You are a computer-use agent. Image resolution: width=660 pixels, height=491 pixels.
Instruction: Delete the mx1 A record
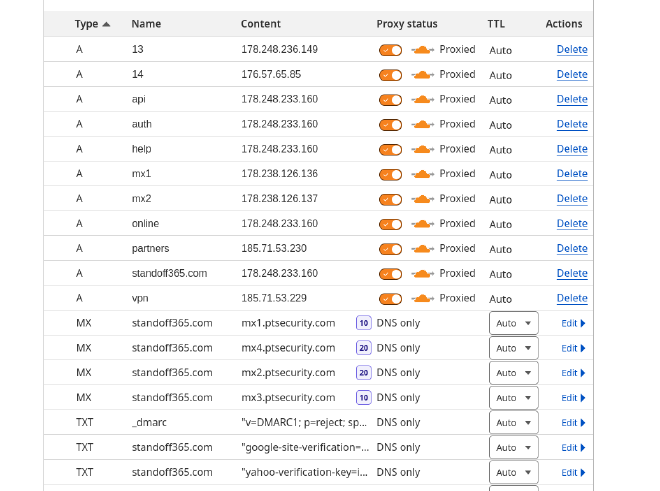572,173
